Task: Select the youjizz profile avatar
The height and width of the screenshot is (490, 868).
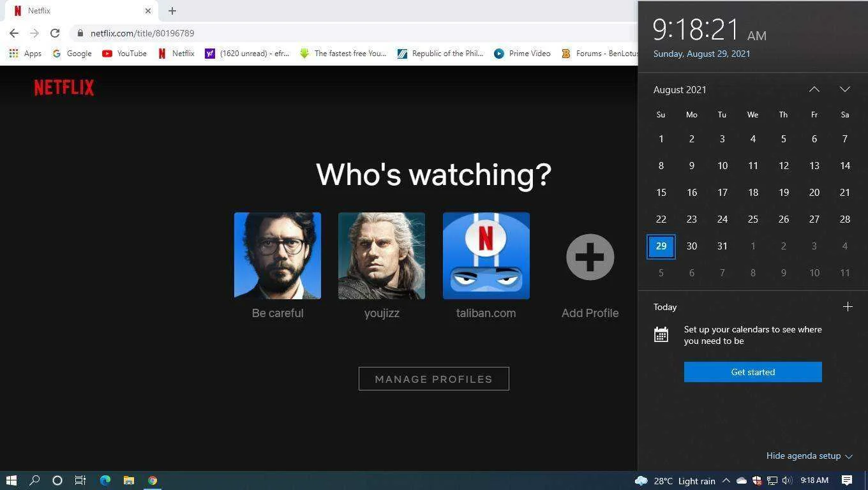Action: click(x=382, y=256)
